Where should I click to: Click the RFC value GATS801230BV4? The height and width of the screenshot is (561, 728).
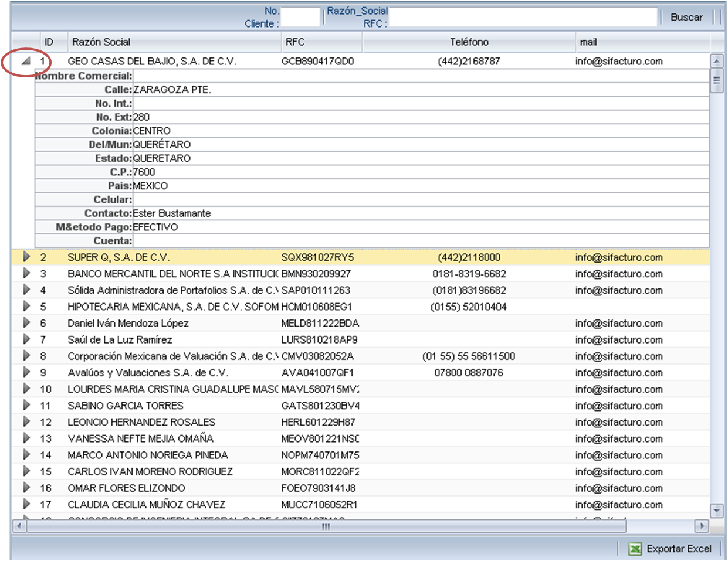pyautogui.click(x=320, y=406)
